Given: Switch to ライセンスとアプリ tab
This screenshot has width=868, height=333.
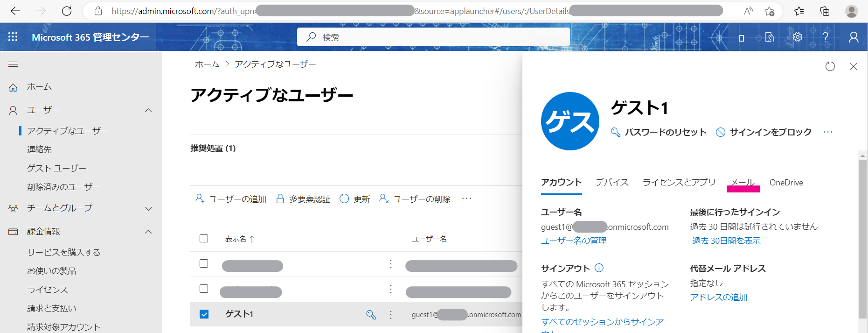Looking at the screenshot, I should 679,182.
